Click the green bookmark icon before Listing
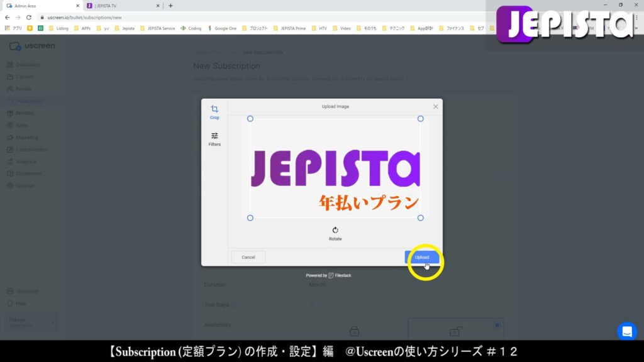 pos(40,28)
